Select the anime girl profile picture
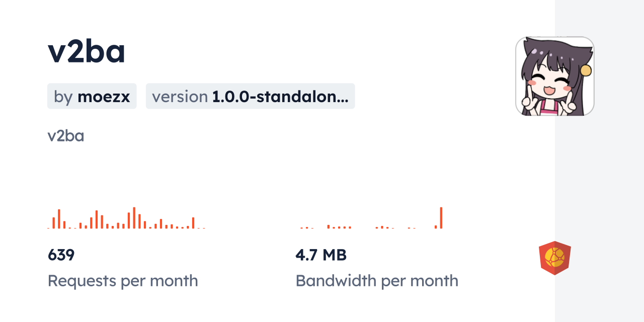 coord(554,75)
